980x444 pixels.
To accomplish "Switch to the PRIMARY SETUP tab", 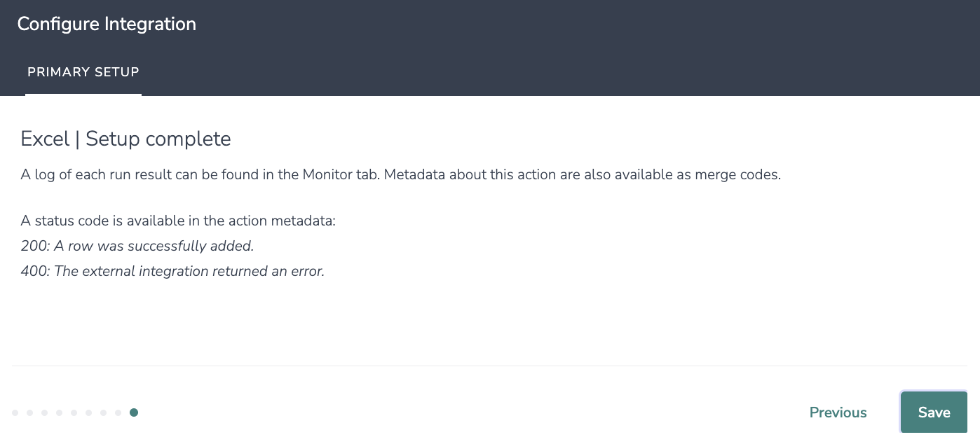I will [83, 72].
